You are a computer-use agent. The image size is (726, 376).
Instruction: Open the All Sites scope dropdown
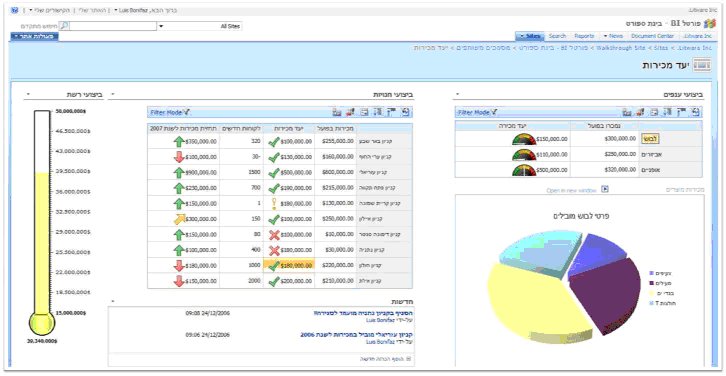pyautogui.click(x=200, y=26)
